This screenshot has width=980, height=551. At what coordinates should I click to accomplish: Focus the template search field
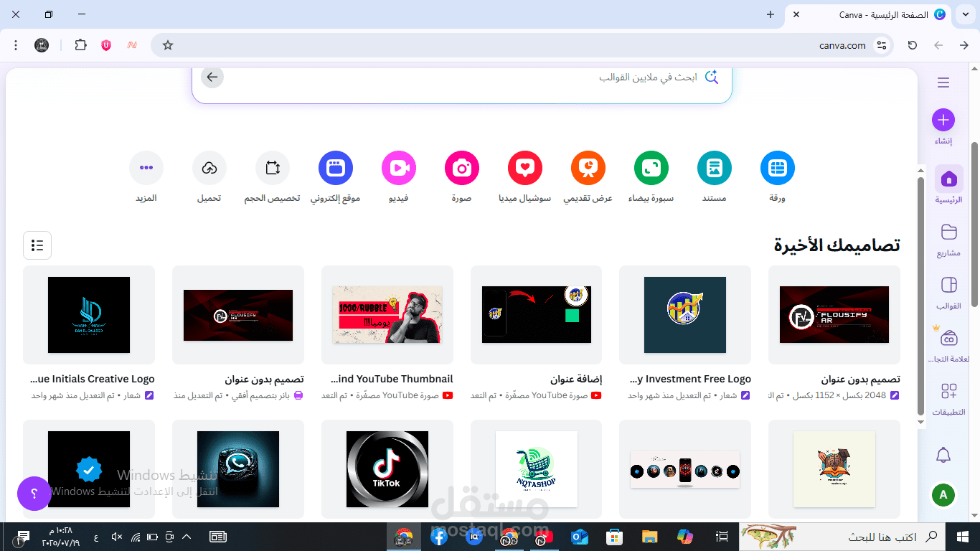pos(462,77)
